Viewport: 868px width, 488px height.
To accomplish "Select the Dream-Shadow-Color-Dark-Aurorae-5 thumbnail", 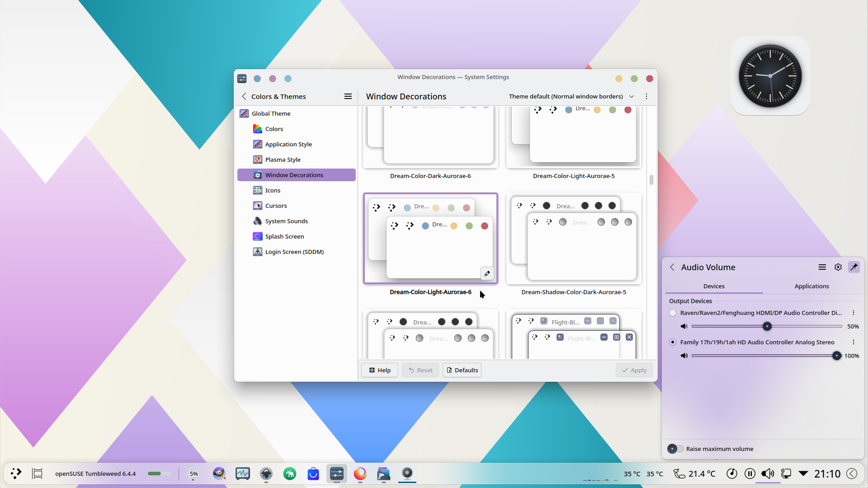I will pyautogui.click(x=574, y=239).
